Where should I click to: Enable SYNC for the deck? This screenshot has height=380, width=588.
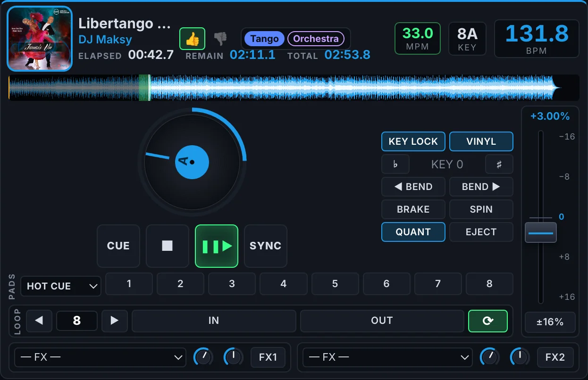click(265, 246)
